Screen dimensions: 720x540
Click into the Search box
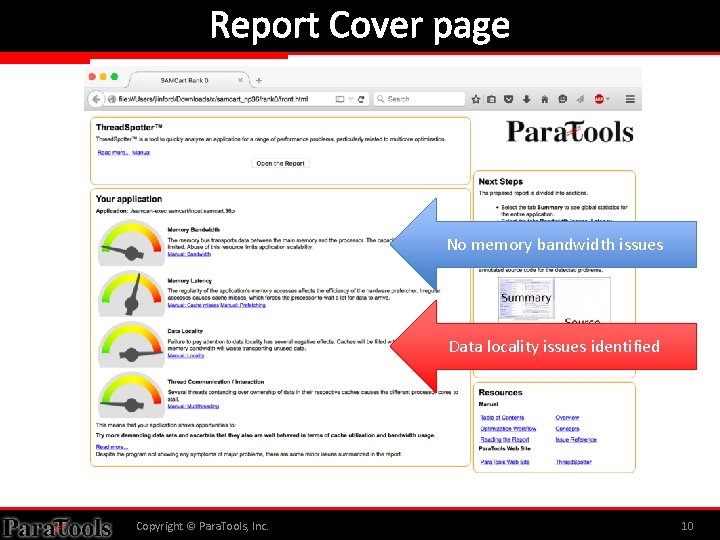pos(420,99)
